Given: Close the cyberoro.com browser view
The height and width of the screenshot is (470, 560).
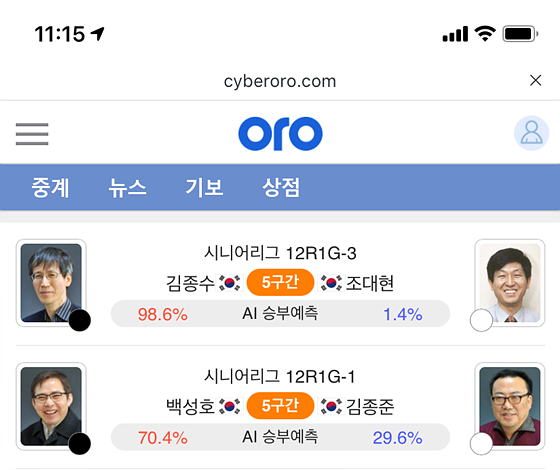Looking at the screenshot, I should coord(535,80).
